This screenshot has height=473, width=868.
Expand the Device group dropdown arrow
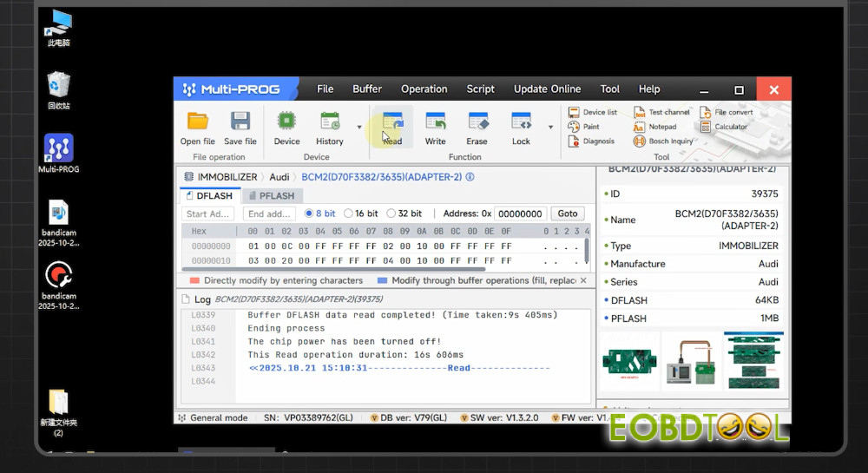pos(359,127)
